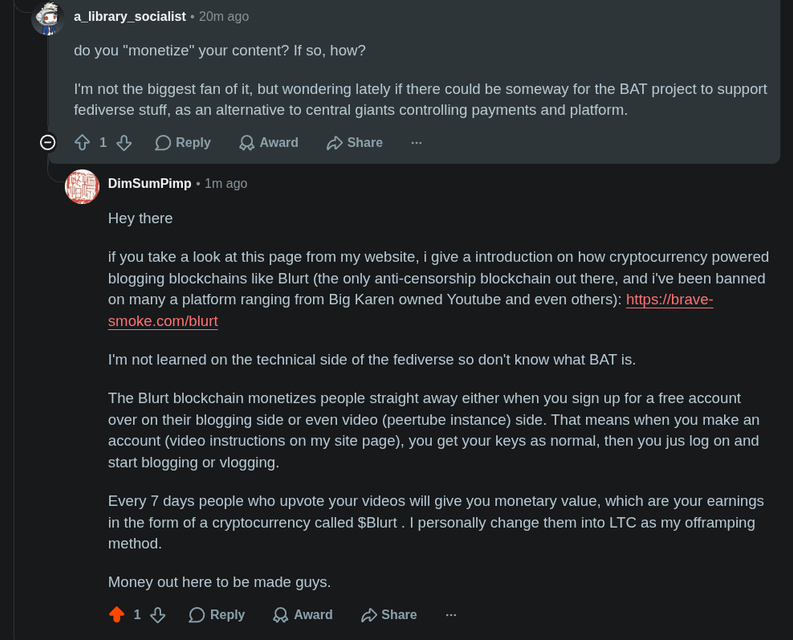Award a_library_socialist's comment
The width and height of the screenshot is (793, 640).
269,143
